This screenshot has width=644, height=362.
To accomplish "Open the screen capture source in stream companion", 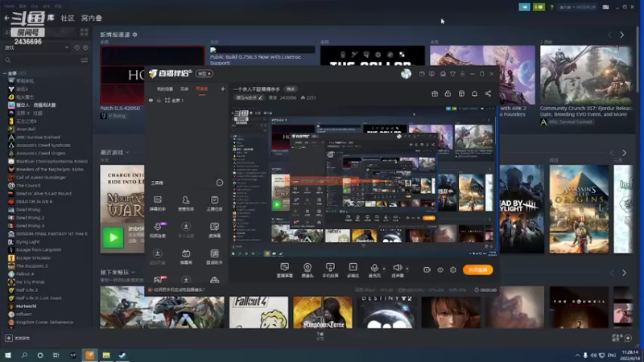I will click(x=285, y=269).
